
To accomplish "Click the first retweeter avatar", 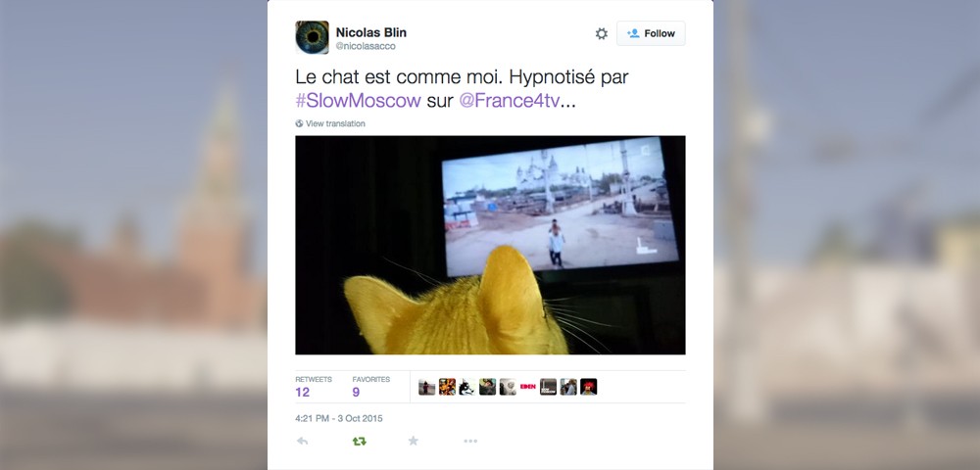I will tap(427, 387).
